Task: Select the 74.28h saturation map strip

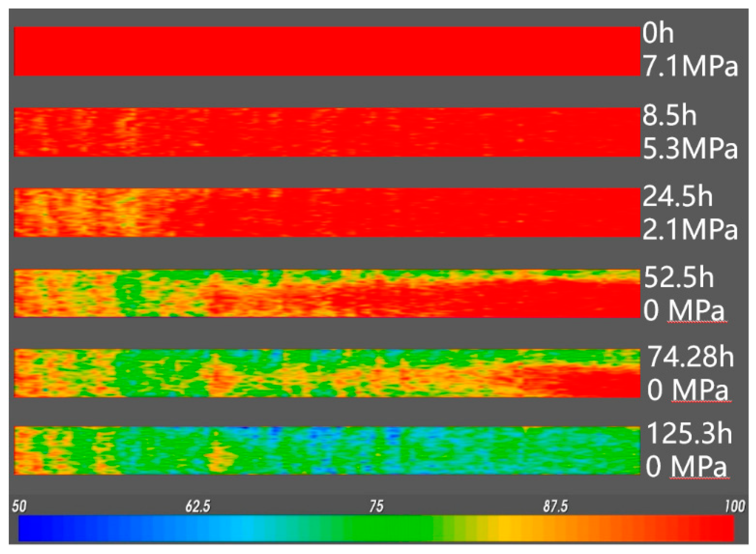Action: coord(326,373)
